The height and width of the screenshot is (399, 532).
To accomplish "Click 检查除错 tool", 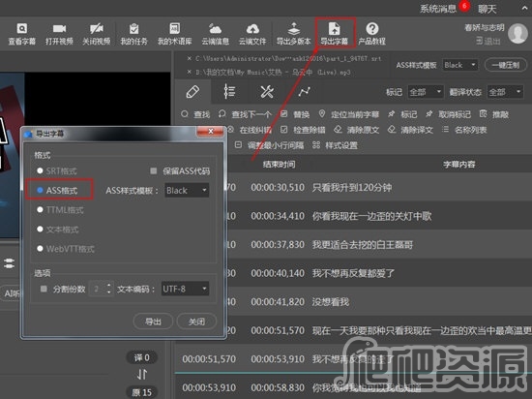I will pos(303,130).
